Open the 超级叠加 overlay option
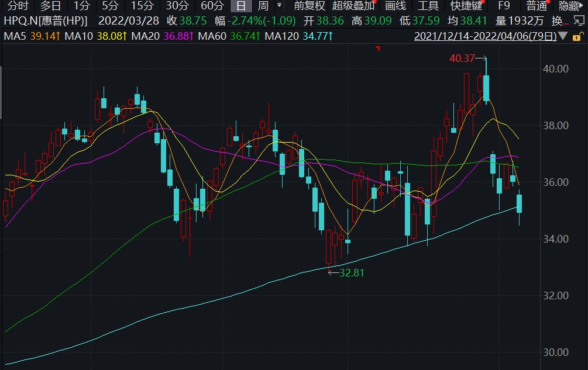This screenshot has height=370, width=588. click(353, 6)
